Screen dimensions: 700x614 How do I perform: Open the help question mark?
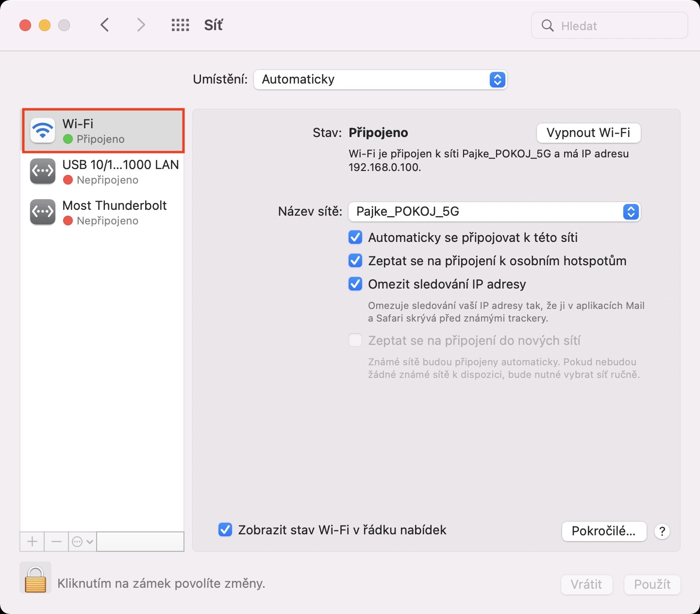pos(662,531)
